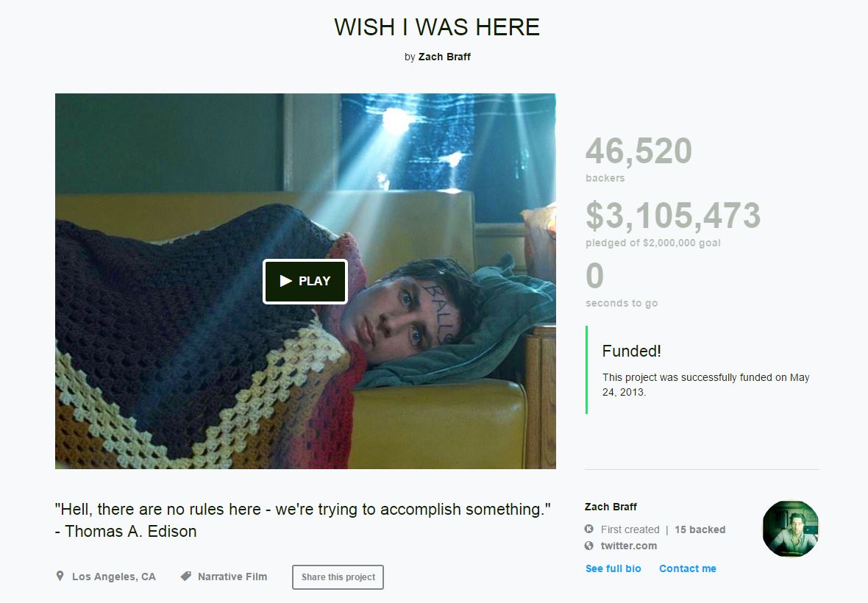Click the First created text
The width and height of the screenshot is (868, 603).
(x=630, y=529)
